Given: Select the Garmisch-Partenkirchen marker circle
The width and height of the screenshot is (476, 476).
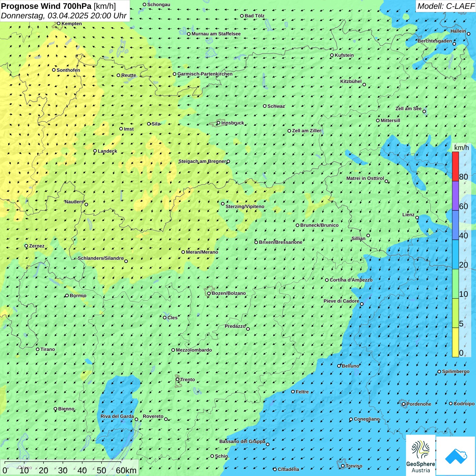Looking at the screenshot, I should coord(174,74).
